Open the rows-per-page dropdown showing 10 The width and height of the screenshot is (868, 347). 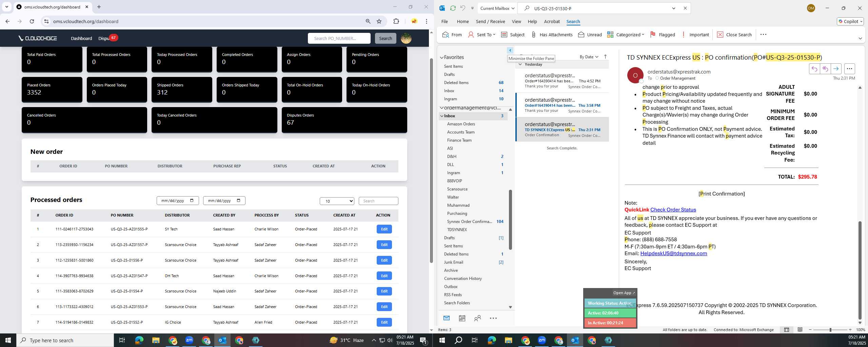[337, 201]
